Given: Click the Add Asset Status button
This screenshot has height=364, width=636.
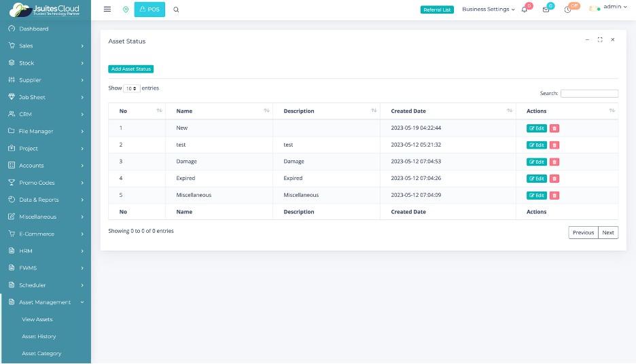Looking at the screenshot, I should coord(131,69).
